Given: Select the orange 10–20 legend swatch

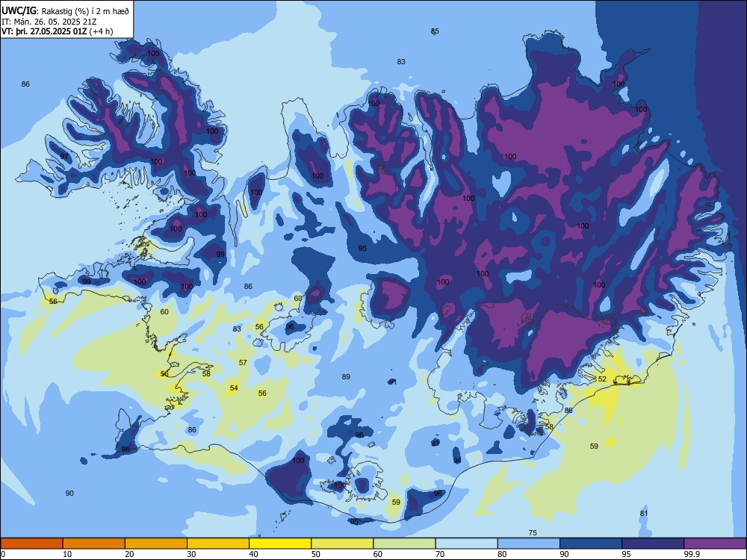Looking at the screenshot, I should [x=94, y=544].
